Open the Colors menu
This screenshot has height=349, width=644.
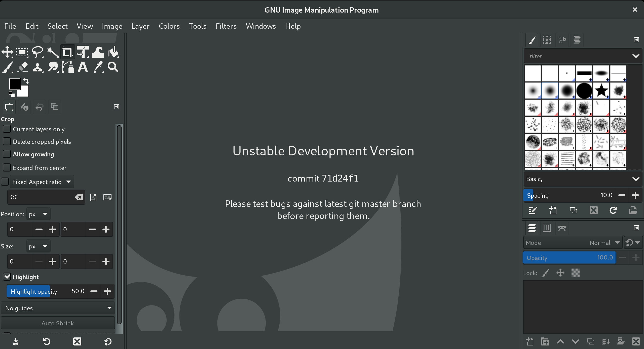(x=169, y=26)
